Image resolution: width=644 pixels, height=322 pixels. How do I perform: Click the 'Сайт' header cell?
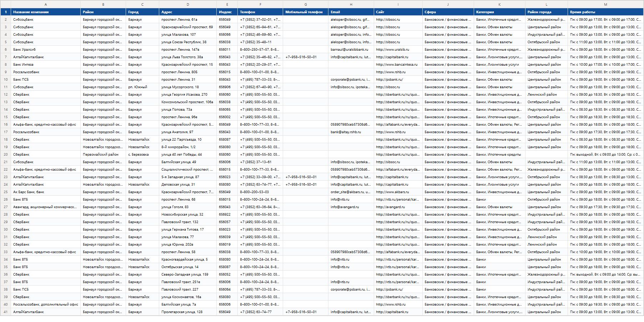(x=398, y=12)
